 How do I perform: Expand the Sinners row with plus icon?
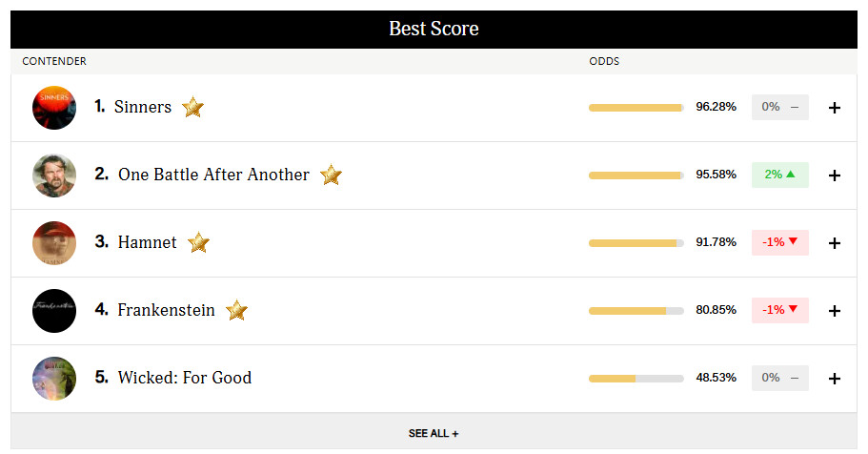tap(835, 108)
